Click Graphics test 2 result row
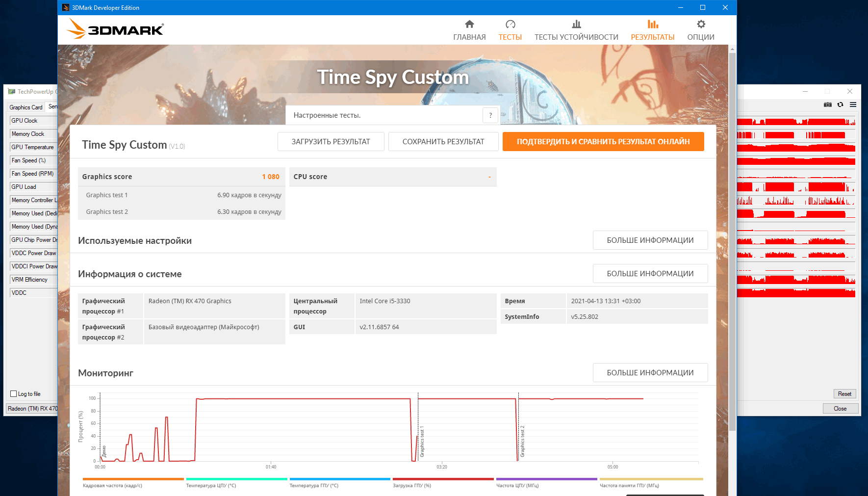 point(181,211)
